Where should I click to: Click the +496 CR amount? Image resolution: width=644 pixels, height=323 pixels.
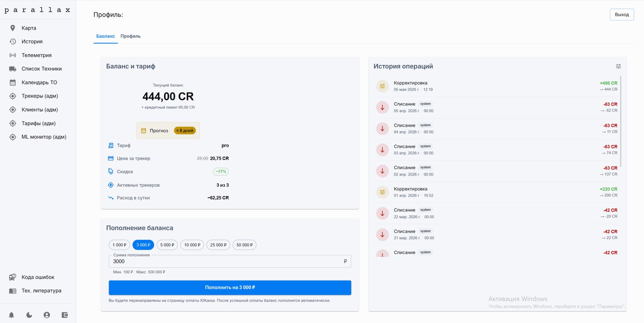click(x=608, y=83)
